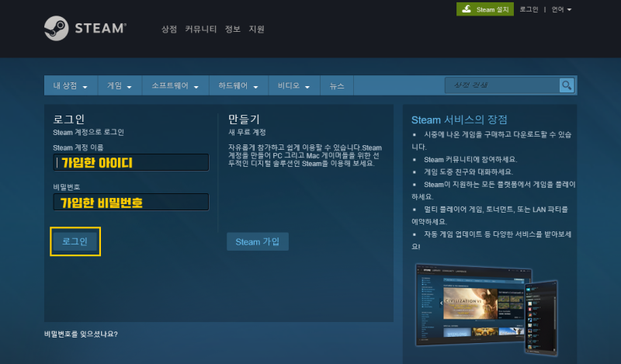Expand the 하드웨어 dropdown tab
Image resolution: width=621 pixels, height=364 pixels.
point(238,85)
